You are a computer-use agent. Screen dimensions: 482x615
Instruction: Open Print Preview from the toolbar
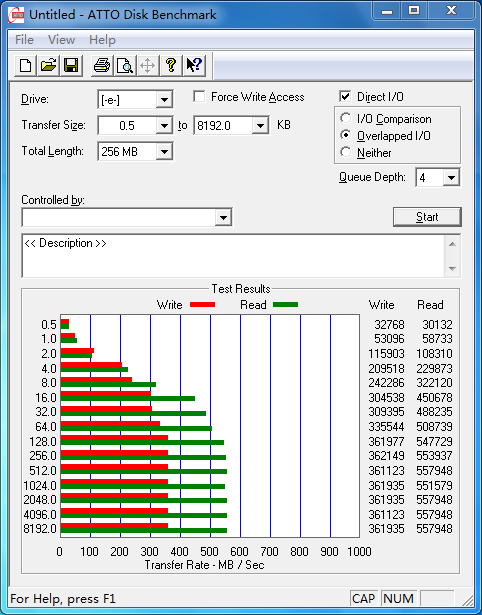click(125, 65)
